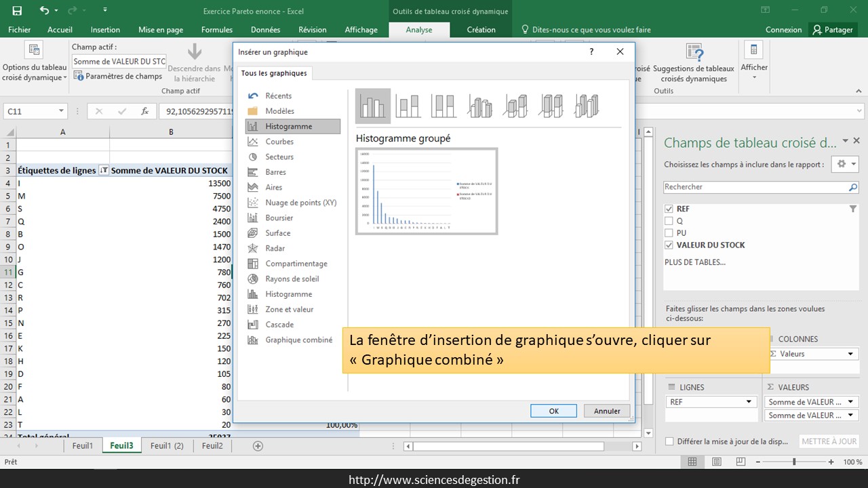
Task: Select the clustered column chart subtype icon
Action: (372, 106)
